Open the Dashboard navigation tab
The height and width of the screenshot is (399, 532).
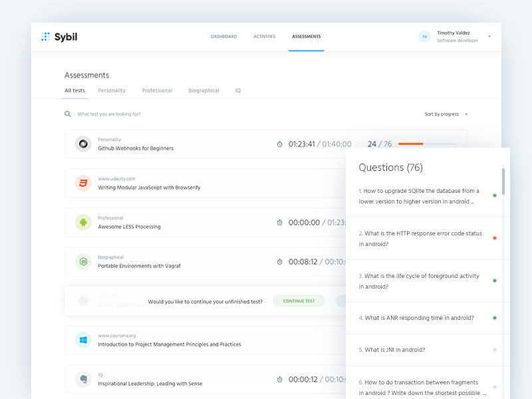pyautogui.click(x=223, y=37)
